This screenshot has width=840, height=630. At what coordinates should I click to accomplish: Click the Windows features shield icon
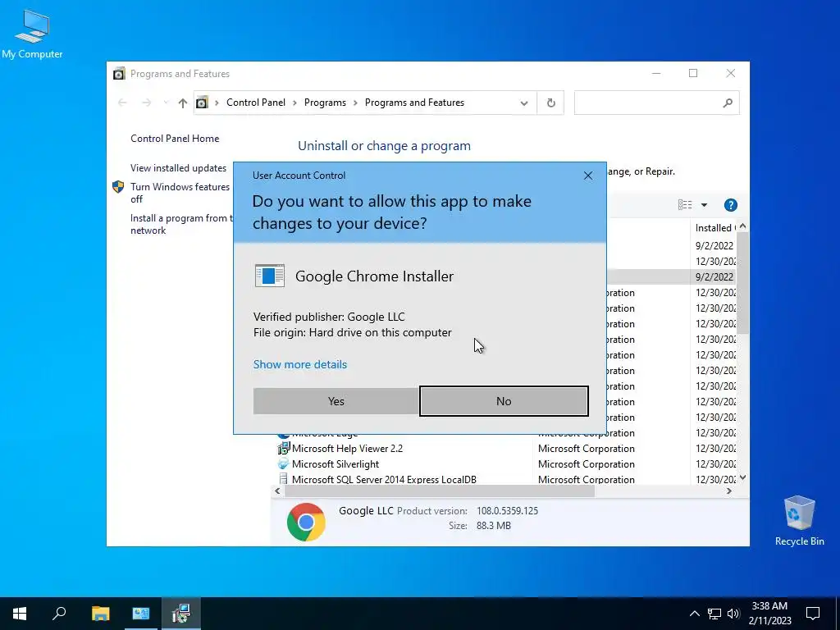[118, 187]
